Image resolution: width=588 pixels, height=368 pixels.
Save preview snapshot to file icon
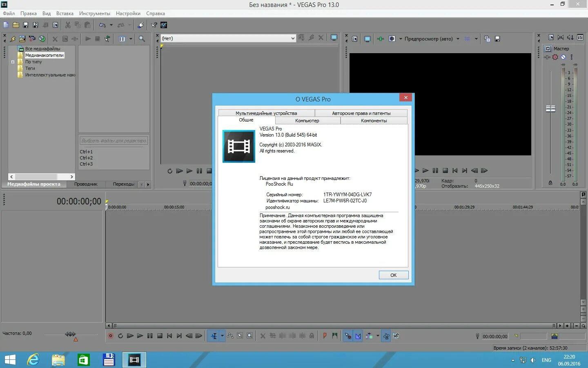click(x=497, y=39)
